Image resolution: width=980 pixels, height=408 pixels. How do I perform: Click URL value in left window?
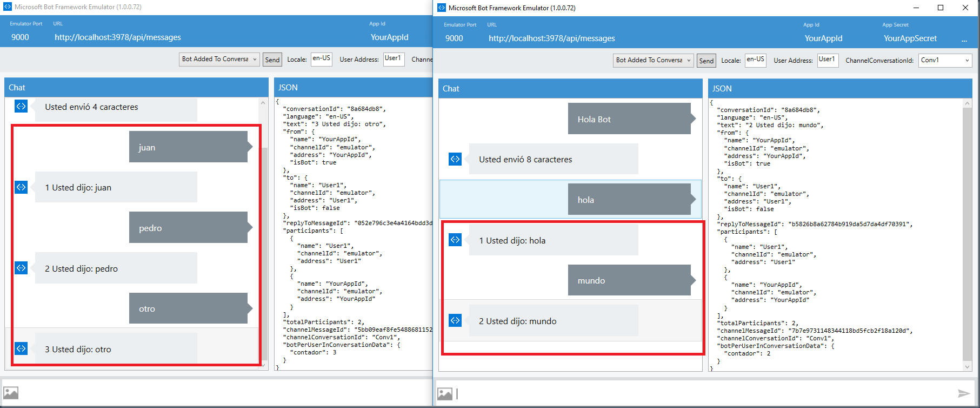pyautogui.click(x=118, y=37)
